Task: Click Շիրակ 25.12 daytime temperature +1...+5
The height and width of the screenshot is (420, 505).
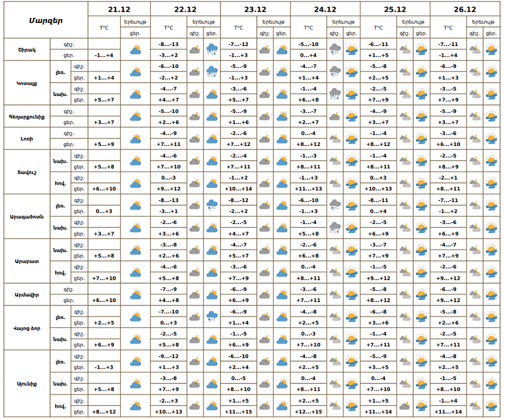Action: pos(378,55)
